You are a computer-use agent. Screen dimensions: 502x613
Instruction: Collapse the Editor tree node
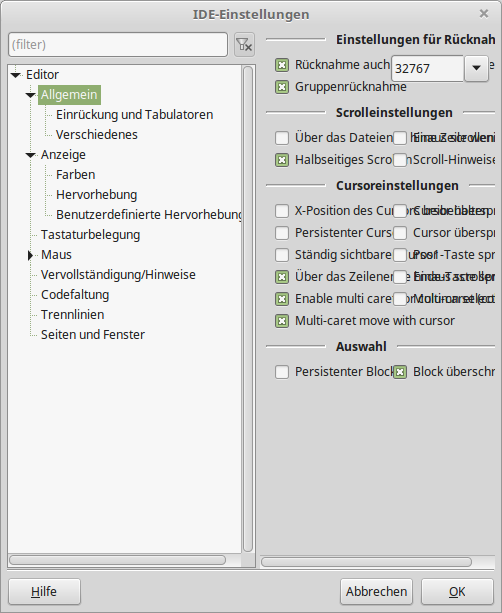[x=16, y=75]
